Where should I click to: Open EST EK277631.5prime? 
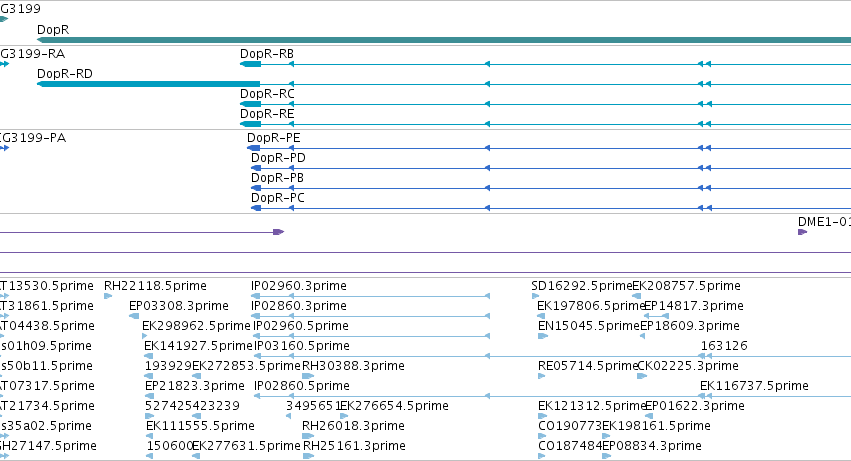coord(246,446)
